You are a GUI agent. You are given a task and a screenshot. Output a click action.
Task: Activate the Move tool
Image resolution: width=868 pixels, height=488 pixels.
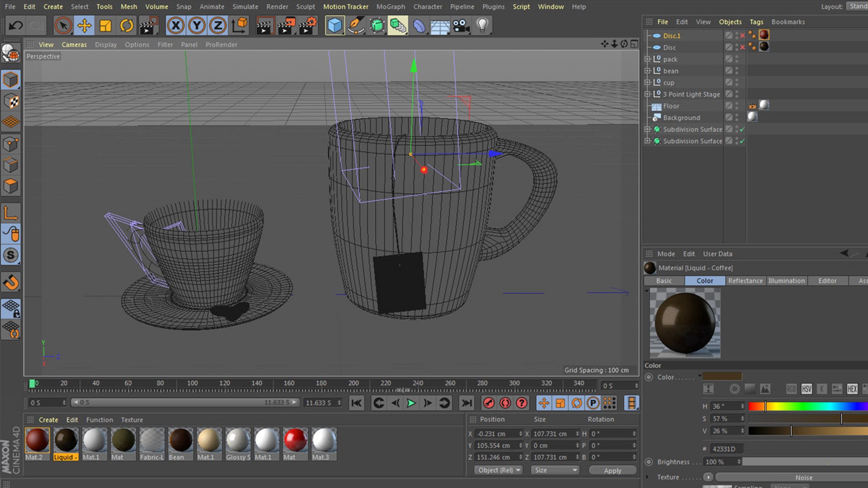coord(84,25)
